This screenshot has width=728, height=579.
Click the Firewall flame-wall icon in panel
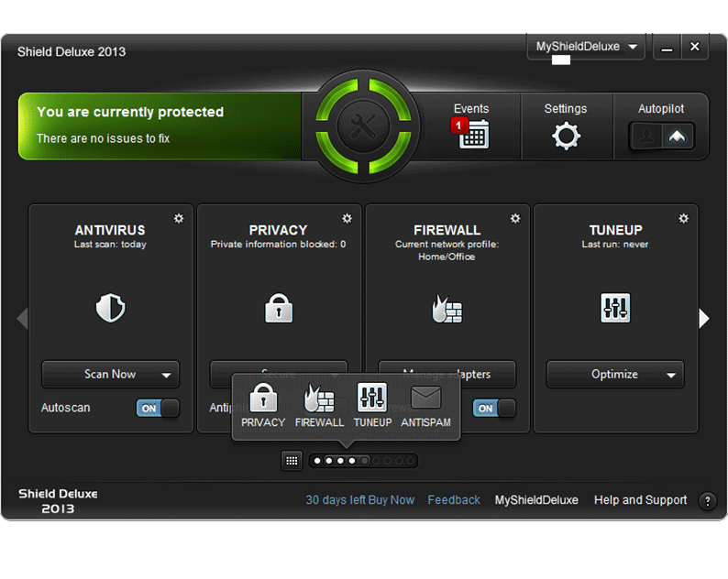(447, 309)
